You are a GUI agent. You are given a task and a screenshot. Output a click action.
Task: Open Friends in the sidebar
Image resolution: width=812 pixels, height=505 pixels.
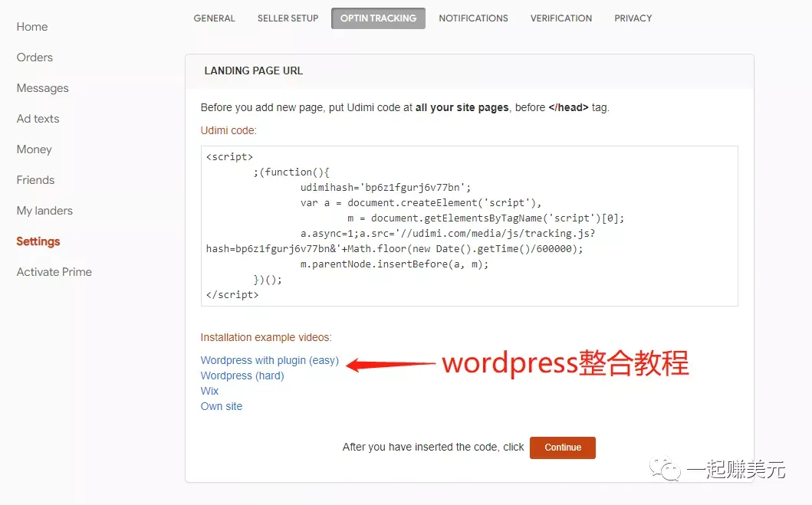[35, 180]
